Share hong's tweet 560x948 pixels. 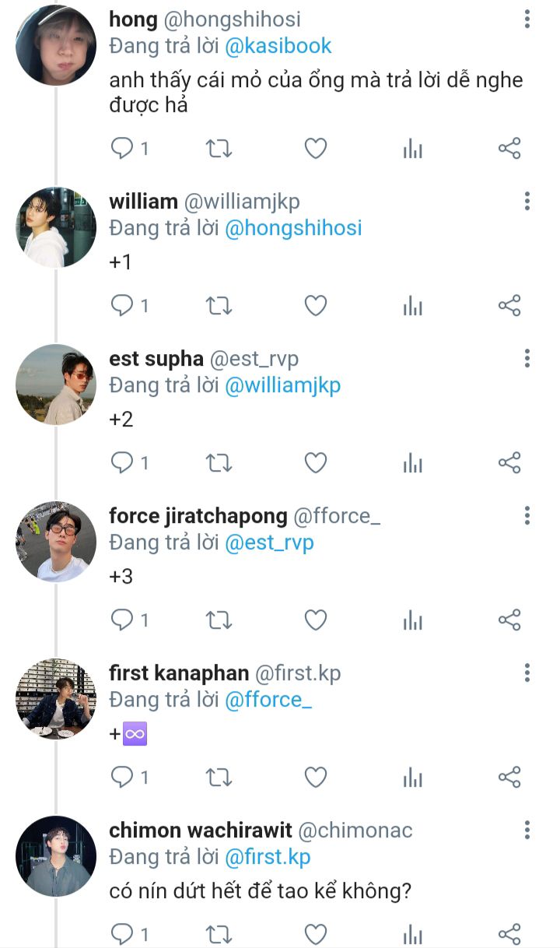pos(509,149)
